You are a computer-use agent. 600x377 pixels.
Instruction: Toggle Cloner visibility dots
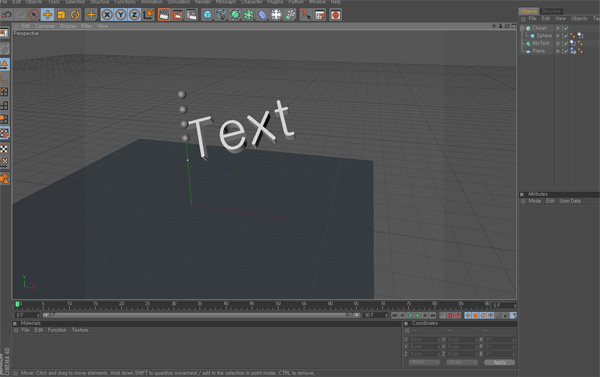pos(562,28)
